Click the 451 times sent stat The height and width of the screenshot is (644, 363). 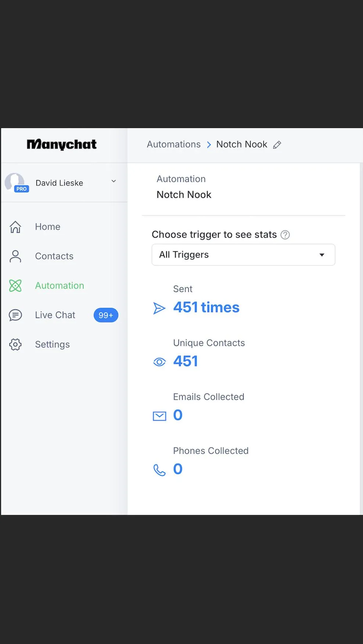[x=206, y=307]
